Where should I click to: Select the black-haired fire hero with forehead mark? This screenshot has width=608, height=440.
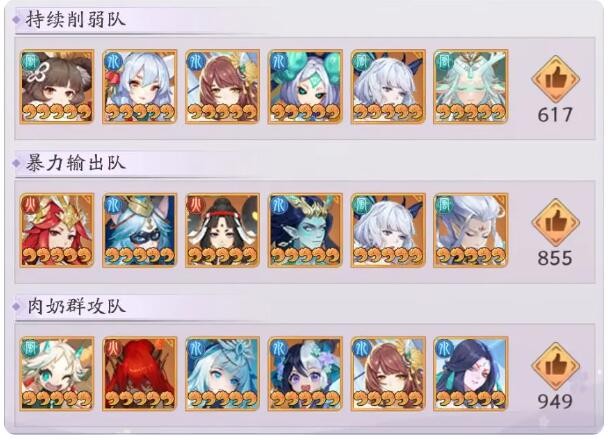tap(222, 230)
